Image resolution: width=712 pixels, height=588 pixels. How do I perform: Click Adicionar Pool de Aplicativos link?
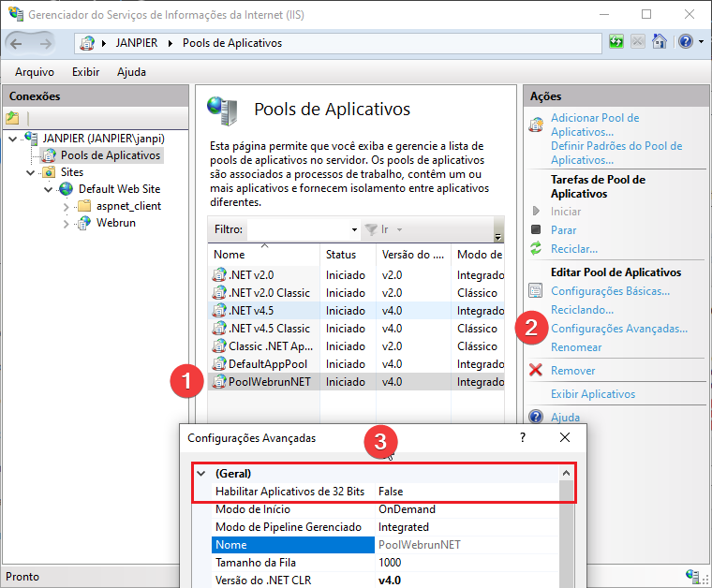point(595,125)
